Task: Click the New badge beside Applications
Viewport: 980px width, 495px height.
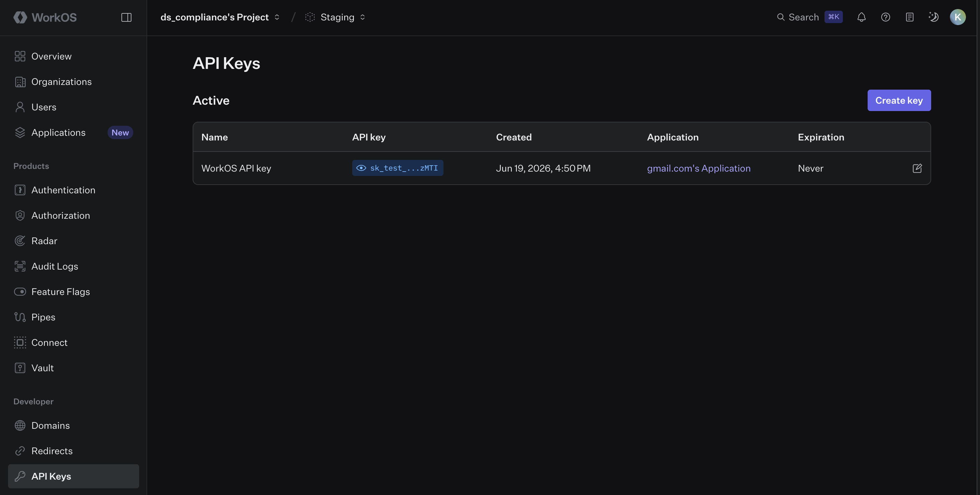Action: pyautogui.click(x=120, y=132)
